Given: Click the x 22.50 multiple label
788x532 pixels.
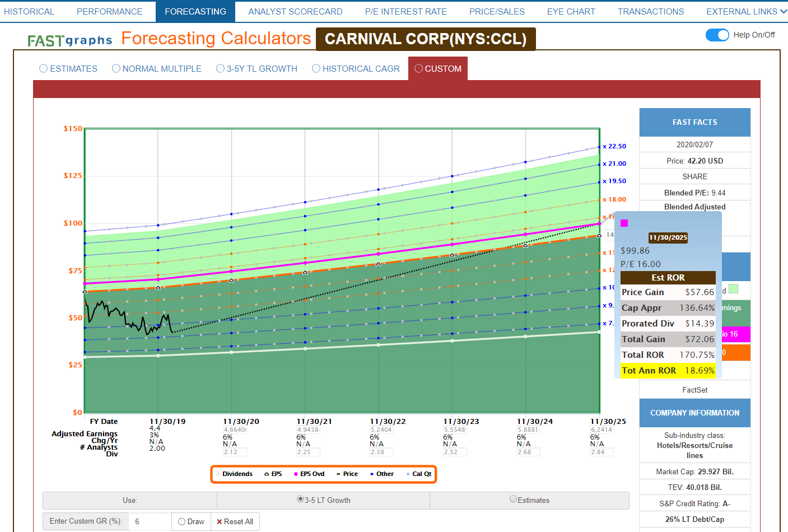Looking at the screenshot, I should (614, 146).
